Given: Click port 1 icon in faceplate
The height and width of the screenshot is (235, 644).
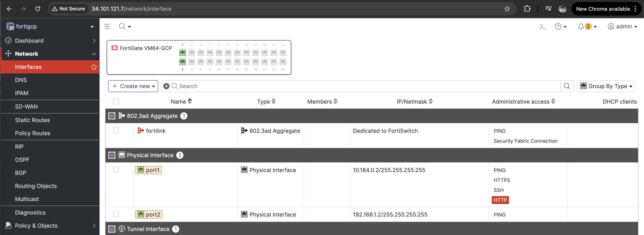Looking at the screenshot, I should point(182,53).
